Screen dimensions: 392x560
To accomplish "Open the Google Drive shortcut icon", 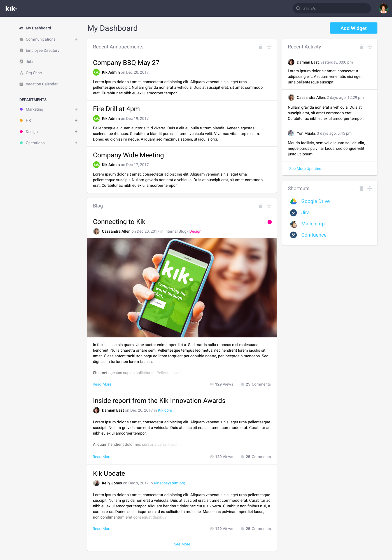I will [x=293, y=201].
